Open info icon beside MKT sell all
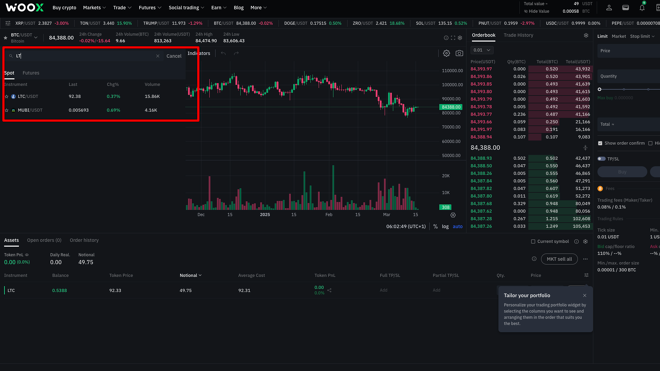 point(534,259)
